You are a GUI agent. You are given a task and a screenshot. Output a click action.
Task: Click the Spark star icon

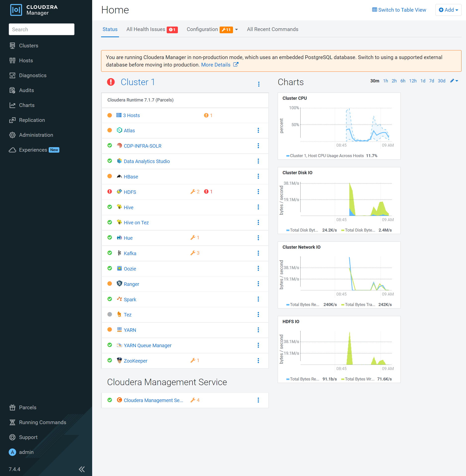(119, 299)
